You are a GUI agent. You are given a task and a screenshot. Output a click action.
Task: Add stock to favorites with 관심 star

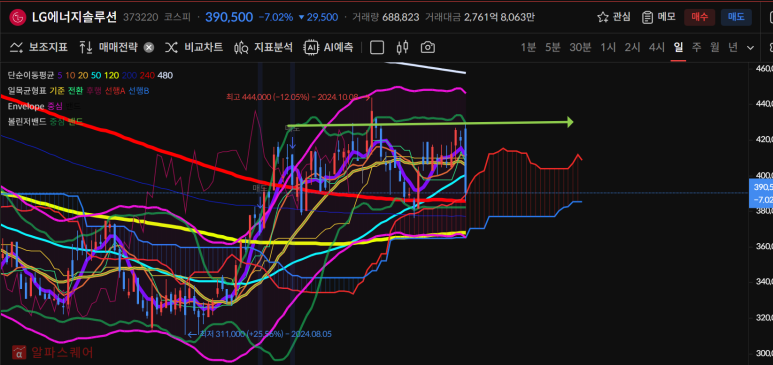pyautogui.click(x=613, y=17)
